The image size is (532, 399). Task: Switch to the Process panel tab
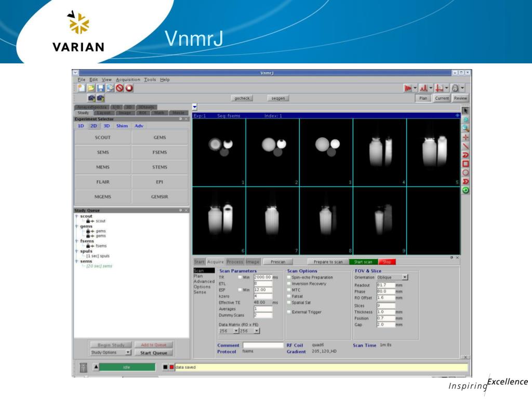click(235, 262)
